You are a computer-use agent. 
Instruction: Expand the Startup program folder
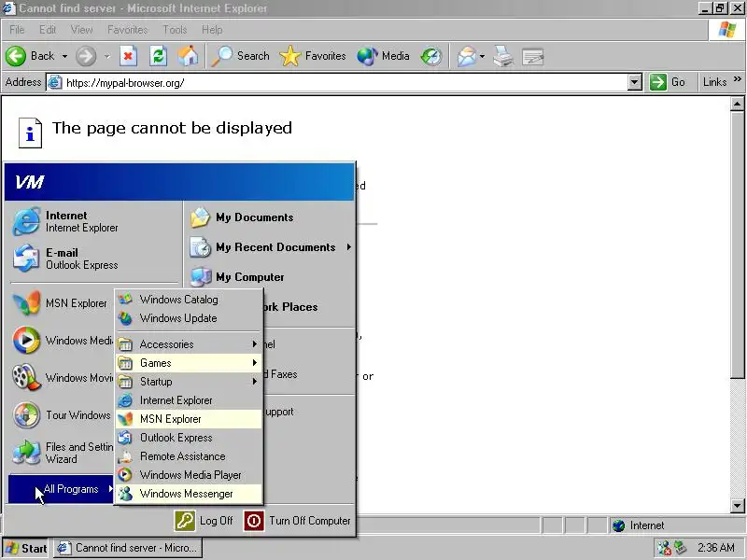[189, 382]
